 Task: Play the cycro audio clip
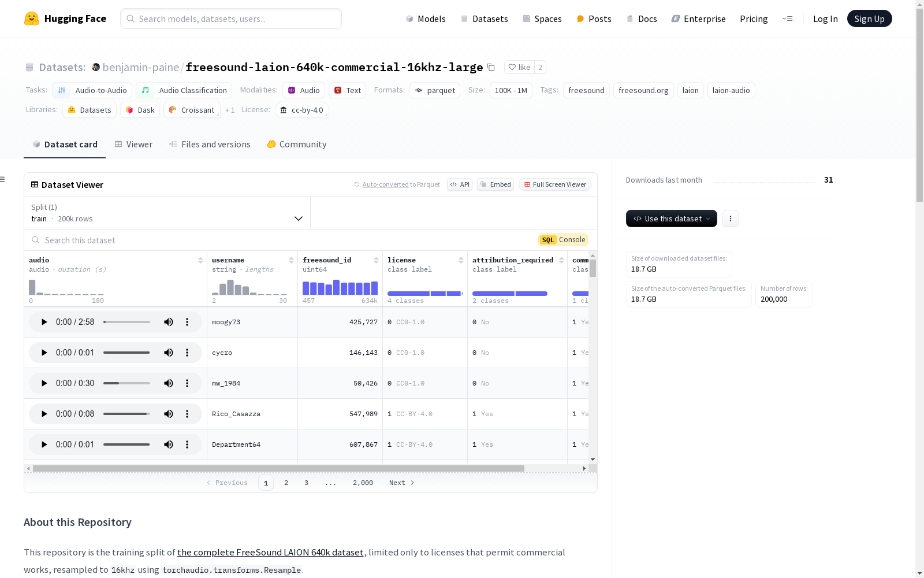click(44, 353)
